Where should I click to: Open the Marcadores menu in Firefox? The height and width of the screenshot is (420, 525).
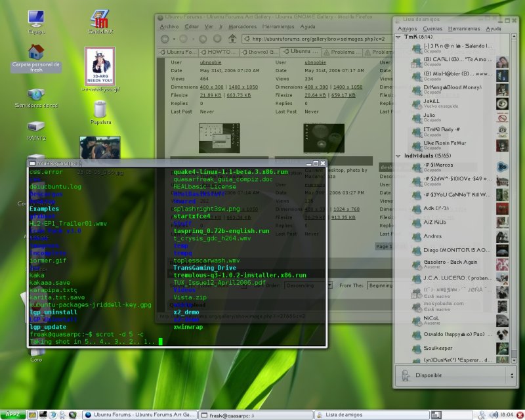242,26
